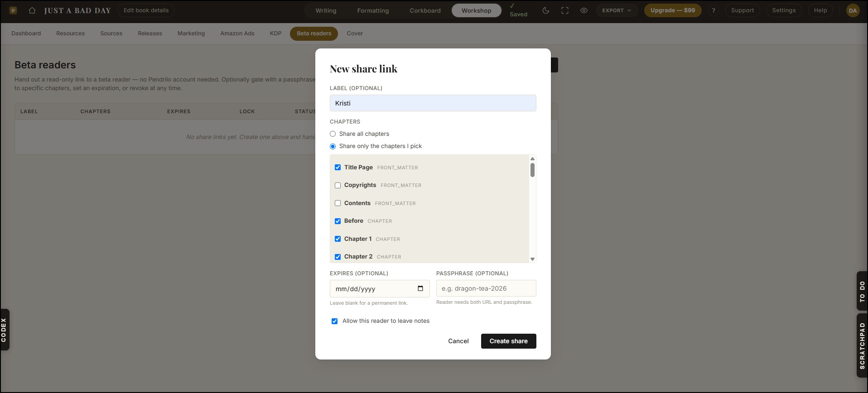Open the Resources sub-tab
The width and height of the screenshot is (868, 393).
(70, 34)
